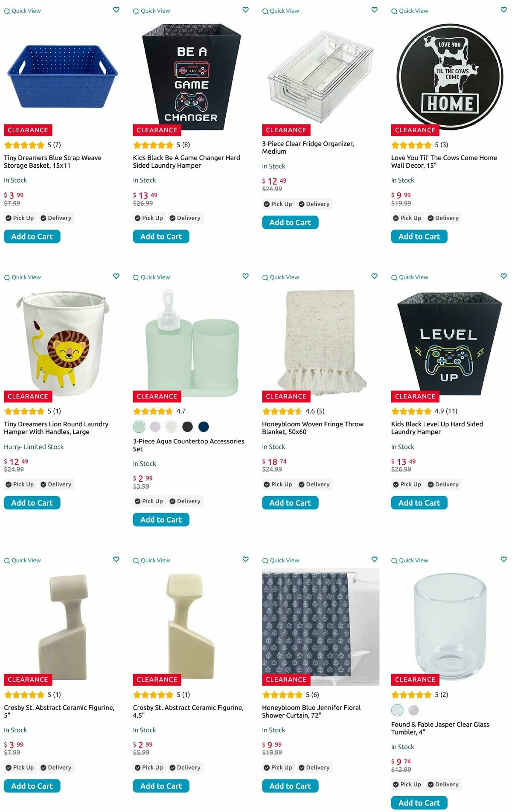Open Quick View for Jasper Clear Glass Tumbler
This screenshot has height=812, width=512.
coord(410,561)
